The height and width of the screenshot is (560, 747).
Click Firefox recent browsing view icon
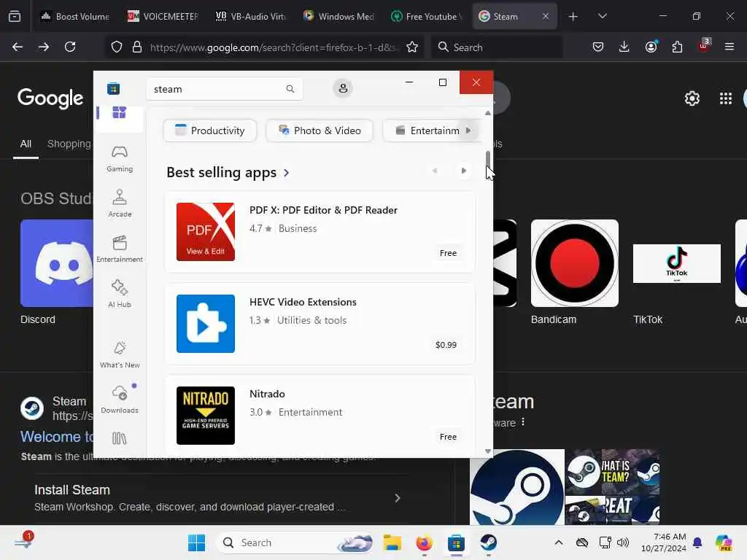(x=15, y=16)
